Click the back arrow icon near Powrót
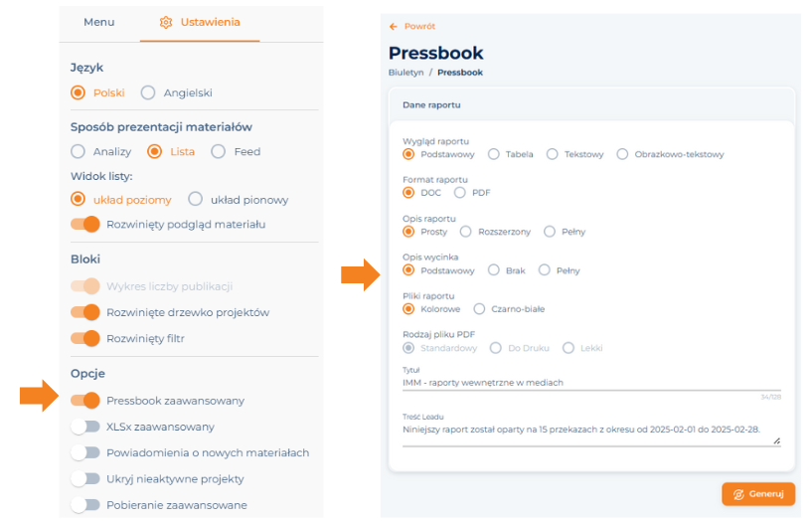This screenshot has width=812, height=522. [393, 27]
